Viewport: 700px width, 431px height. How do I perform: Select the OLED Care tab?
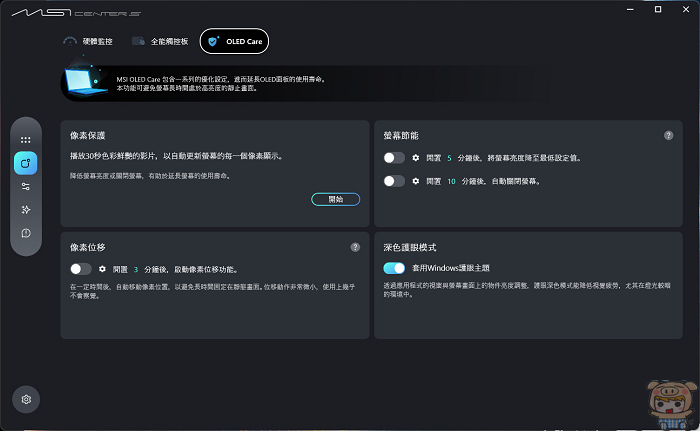235,41
